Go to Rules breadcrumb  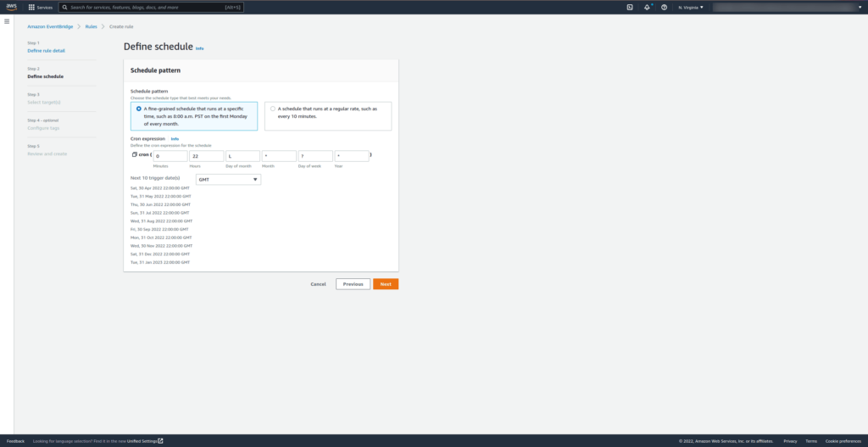click(91, 26)
